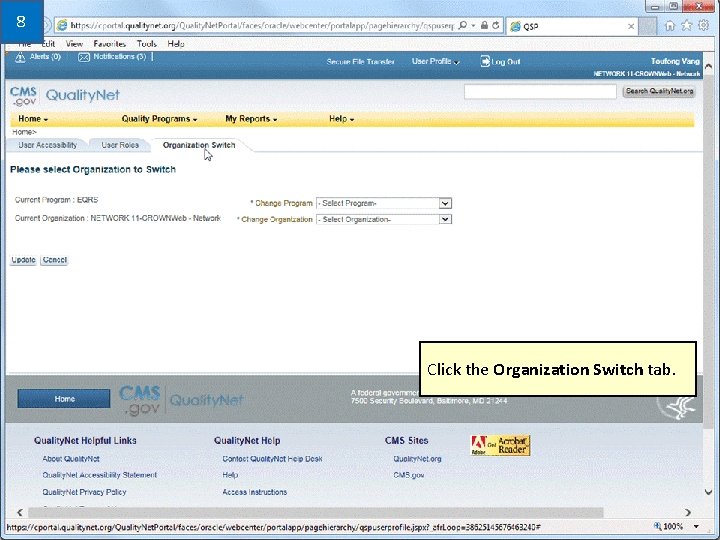
Task: Open QualityNet Accessibility Statement link
Action: click(x=100, y=475)
